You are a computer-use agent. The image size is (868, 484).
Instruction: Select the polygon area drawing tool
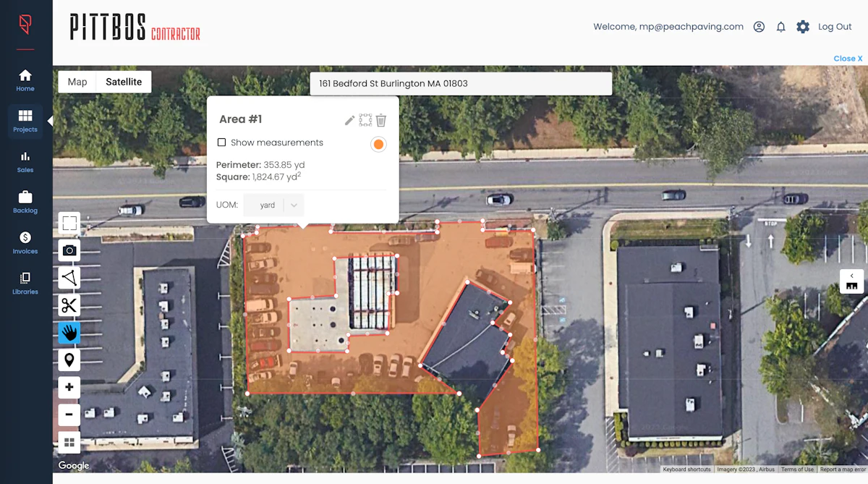click(x=69, y=278)
